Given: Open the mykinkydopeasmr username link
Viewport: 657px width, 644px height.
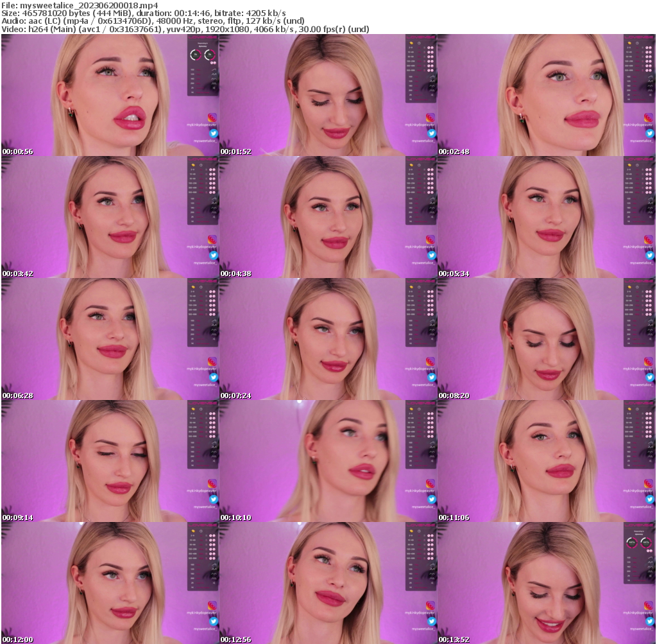Looking at the screenshot, I should (x=201, y=125).
